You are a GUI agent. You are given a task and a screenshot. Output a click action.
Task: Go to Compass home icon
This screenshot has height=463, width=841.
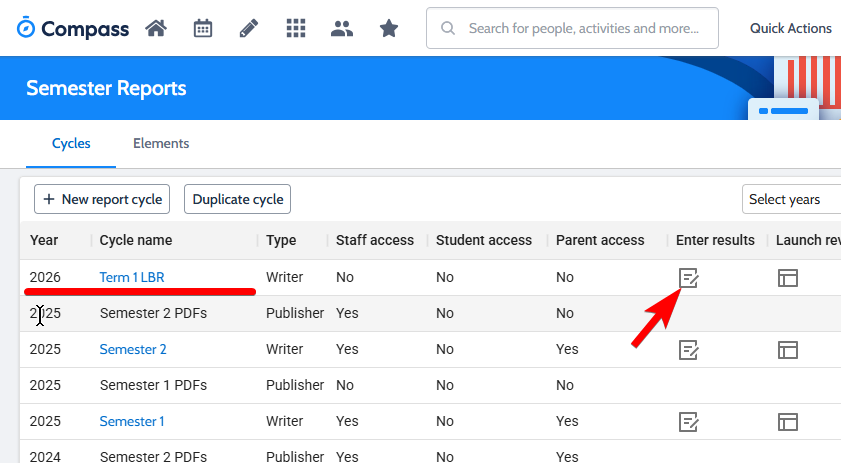coord(155,28)
